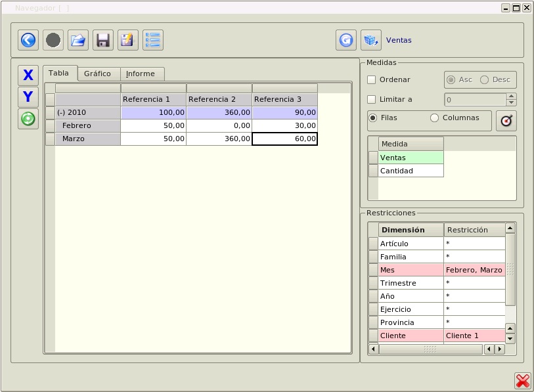Open the list view toolbar icon

click(x=153, y=40)
